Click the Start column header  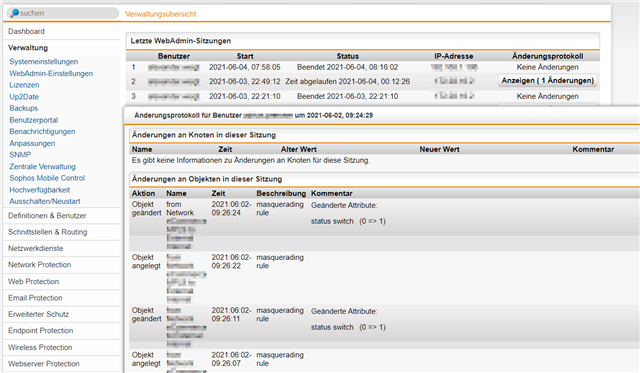tap(245, 56)
